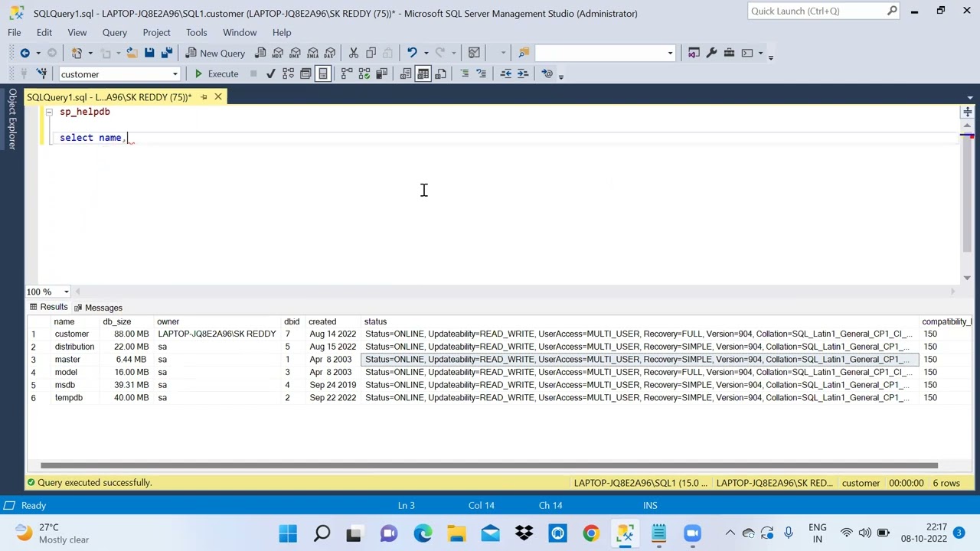Image resolution: width=980 pixels, height=551 pixels.
Task: Open the Tools menu
Action: click(197, 32)
